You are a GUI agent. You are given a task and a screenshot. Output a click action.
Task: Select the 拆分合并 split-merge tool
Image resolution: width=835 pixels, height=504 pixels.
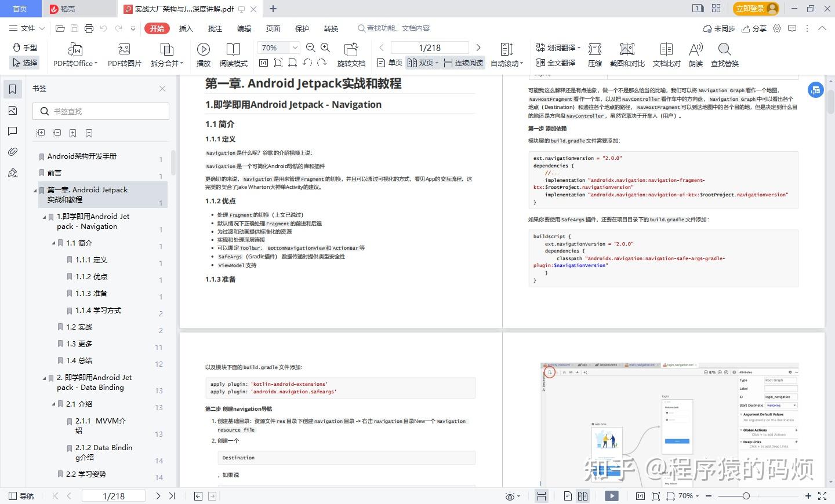166,54
